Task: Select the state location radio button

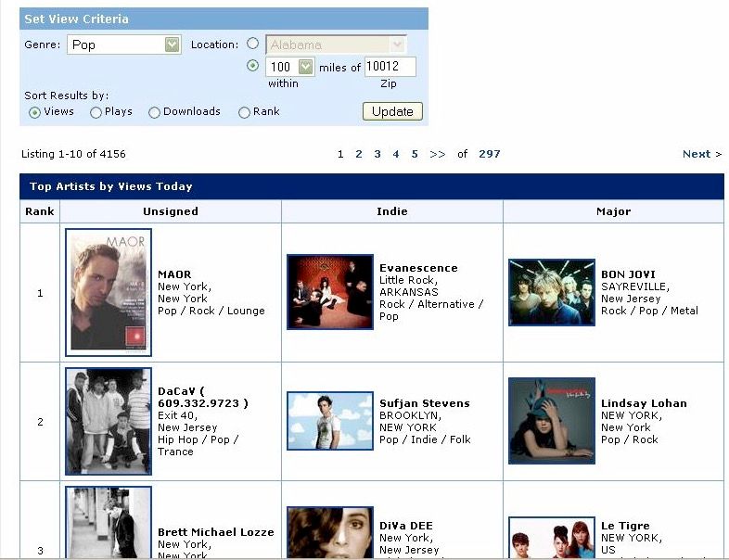Action: [x=252, y=44]
